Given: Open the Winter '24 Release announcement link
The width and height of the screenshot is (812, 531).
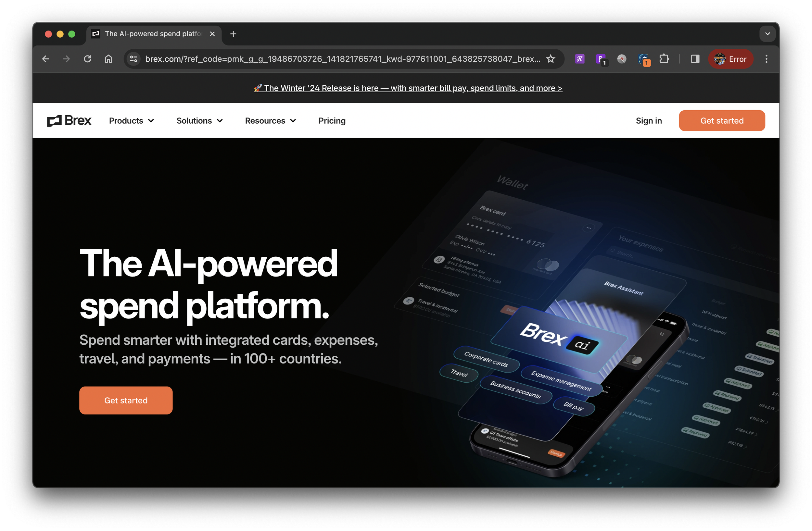Looking at the screenshot, I should (x=408, y=88).
